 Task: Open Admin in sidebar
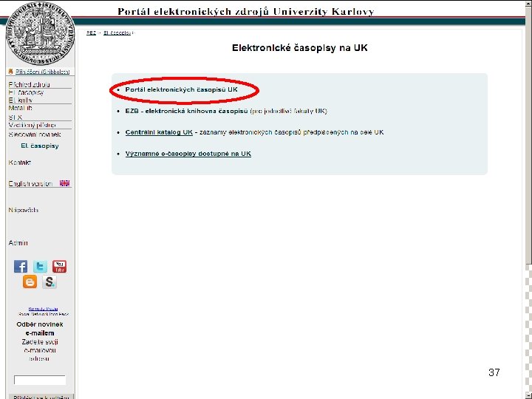pos(18,243)
